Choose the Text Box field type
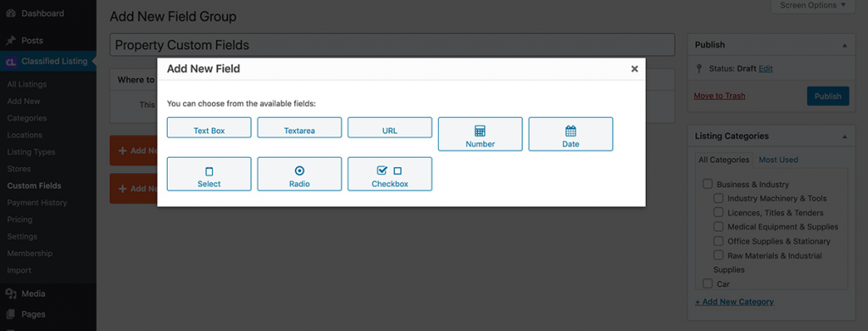Viewport: 868px width, 331px height. pyautogui.click(x=209, y=127)
